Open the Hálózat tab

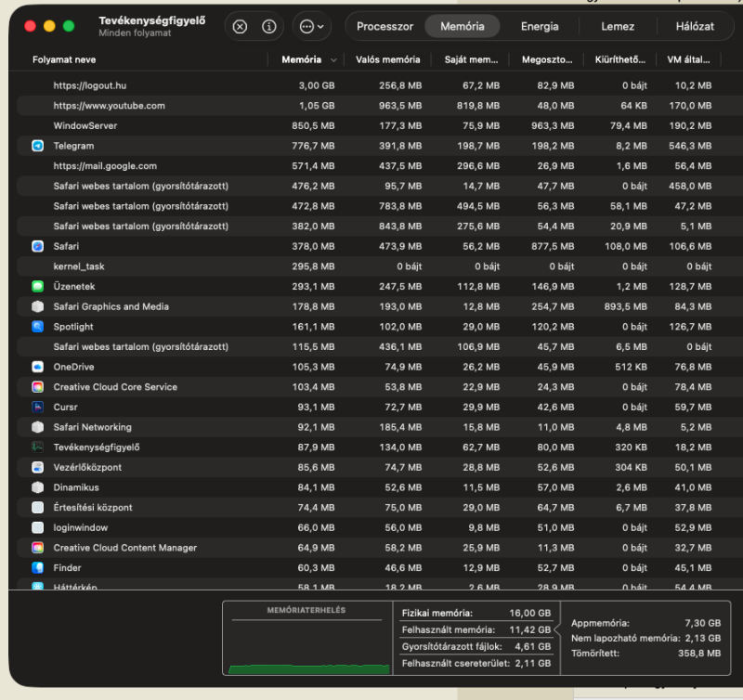(x=695, y=27)
